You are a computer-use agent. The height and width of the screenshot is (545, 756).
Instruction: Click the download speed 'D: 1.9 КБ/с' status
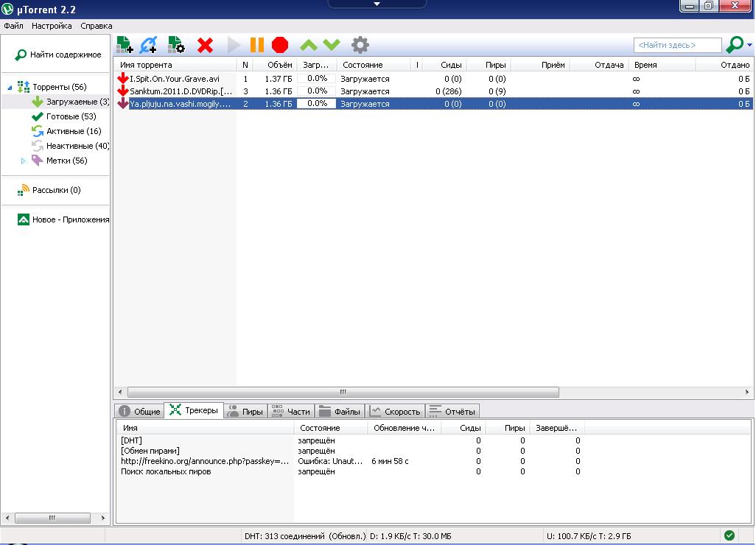[x=410, y=536]
